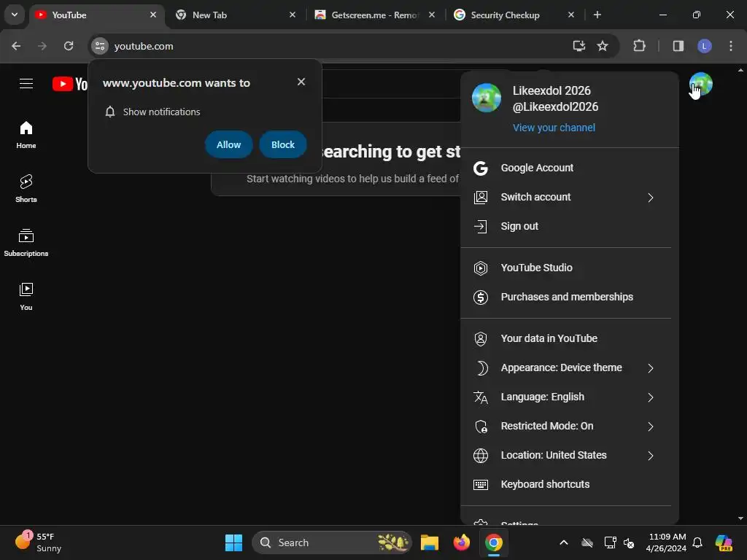Open File Explorer from taskbar
Screen dimensions: 747x560
click(429, 542)
